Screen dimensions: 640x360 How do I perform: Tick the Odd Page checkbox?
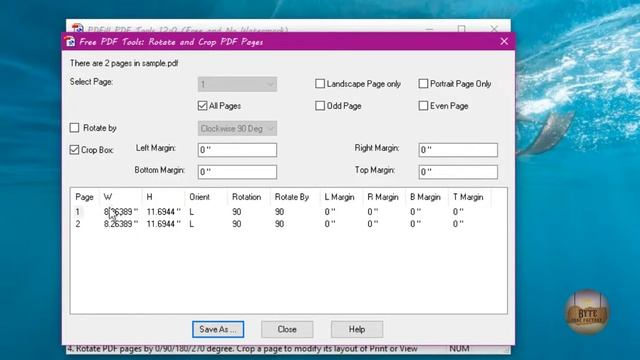tap(320, 106)
